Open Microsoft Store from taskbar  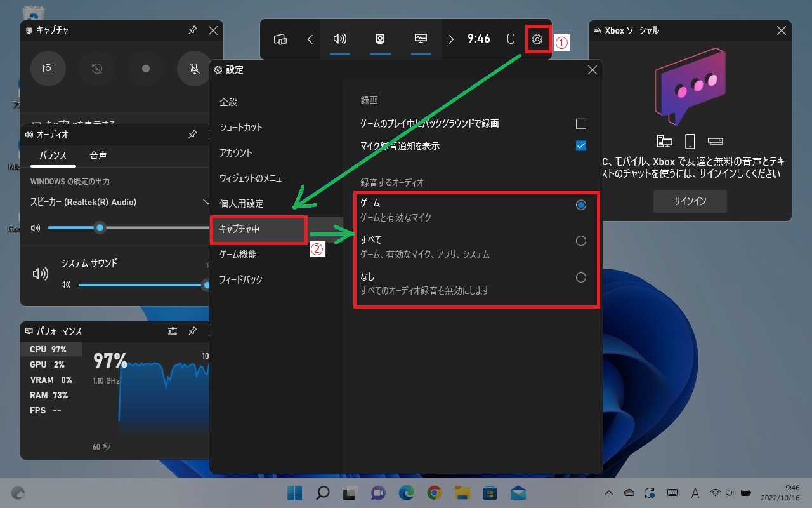[x=490, y=493]
